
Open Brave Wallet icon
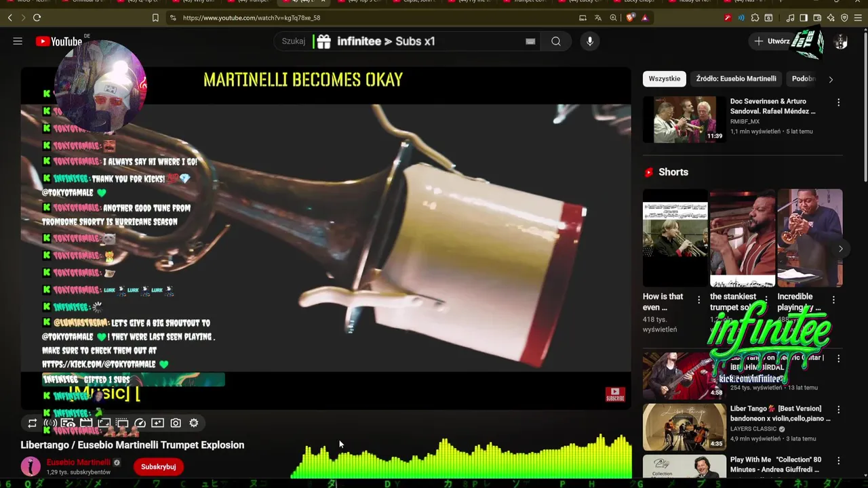[x=817, y=18]
